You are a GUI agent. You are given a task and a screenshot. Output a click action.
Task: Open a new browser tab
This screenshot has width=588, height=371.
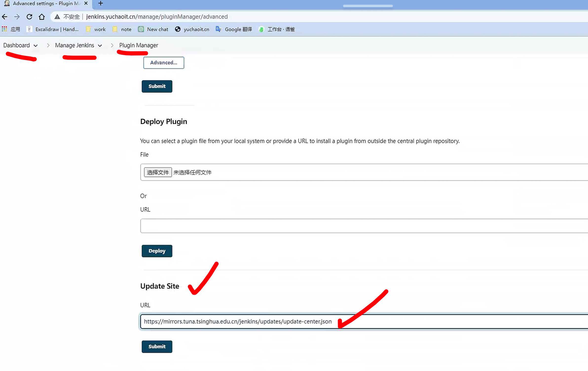coord(100,3)
